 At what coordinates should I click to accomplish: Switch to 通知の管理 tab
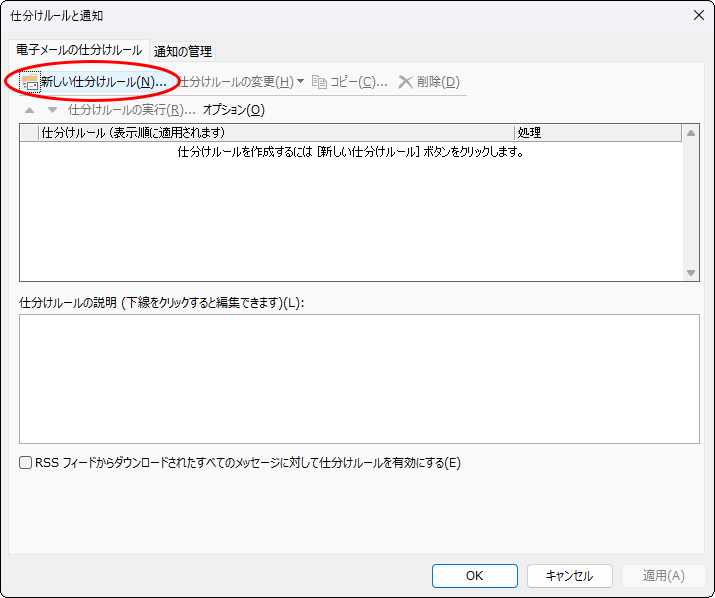coord(183,52)
